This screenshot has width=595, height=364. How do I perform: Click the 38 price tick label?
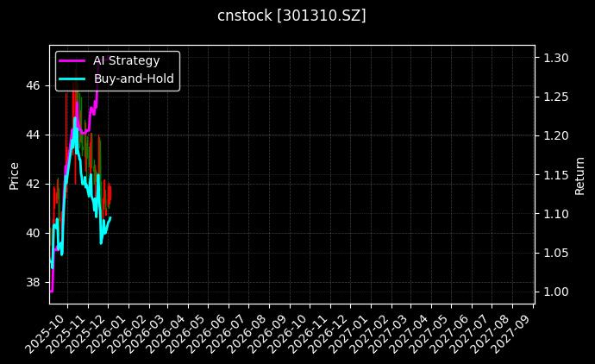coord(33,282)
